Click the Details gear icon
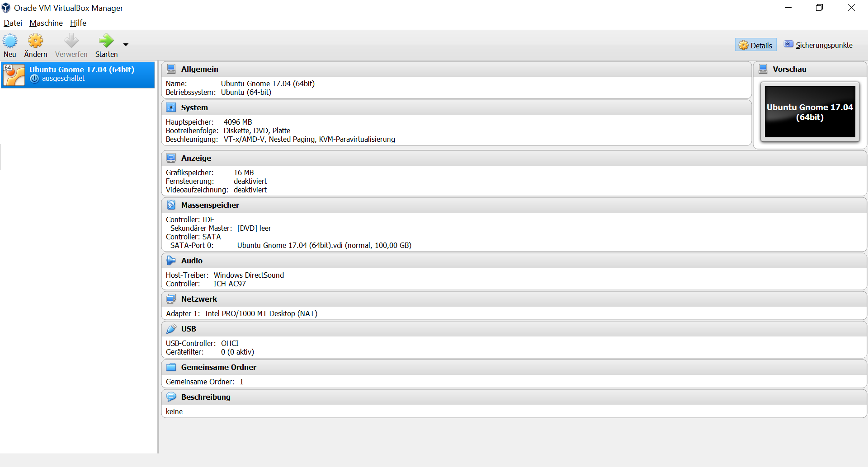 tap(743, 45)
